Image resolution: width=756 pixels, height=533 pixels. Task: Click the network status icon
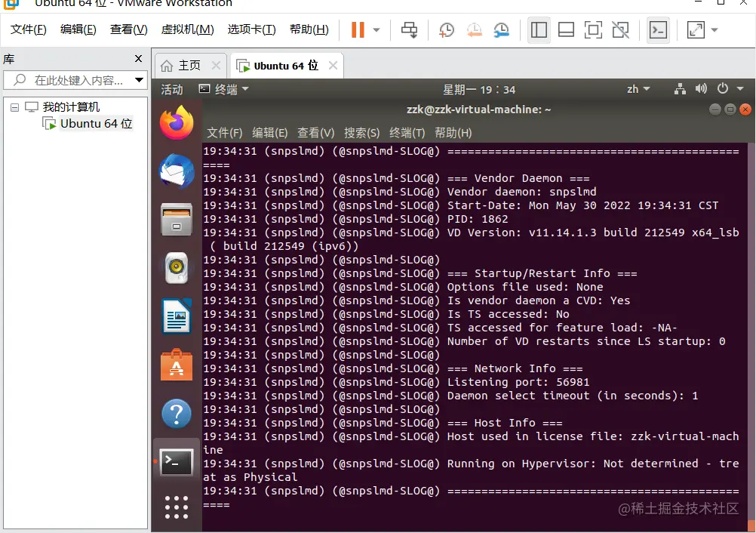coord(680,89)
